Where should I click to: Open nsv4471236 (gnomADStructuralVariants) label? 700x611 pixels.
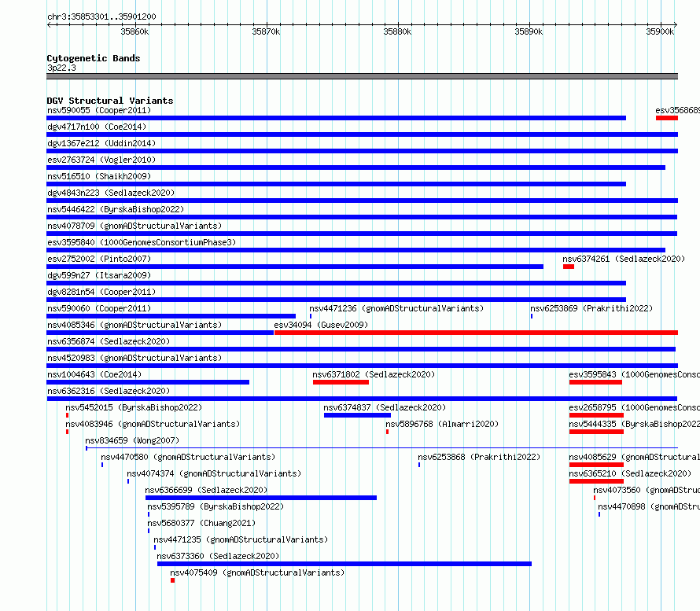tap(396, 308)
